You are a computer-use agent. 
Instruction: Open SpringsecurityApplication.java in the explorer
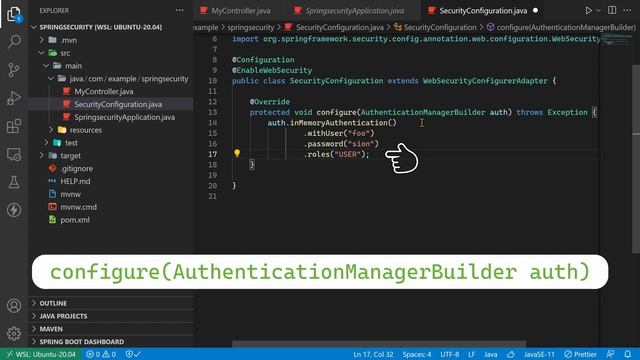124,117
